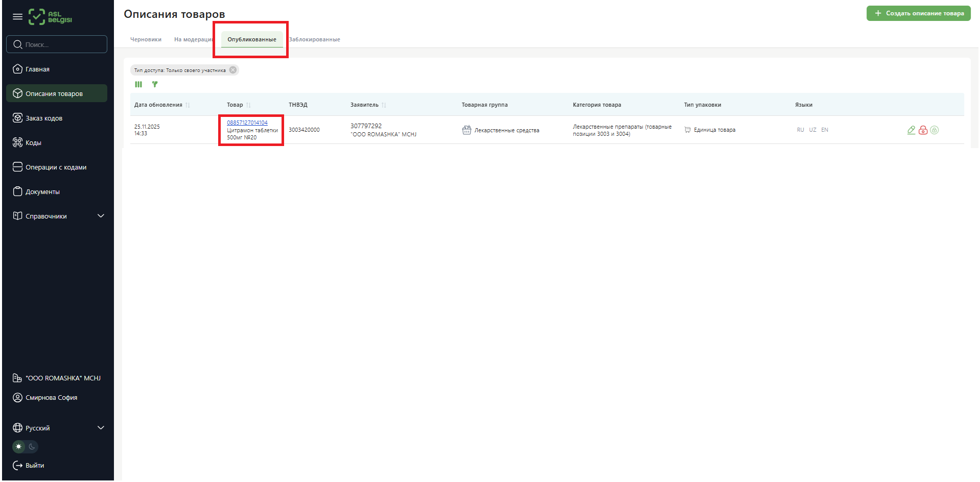Viewport: 980px width, 482px height.
Task: Click the green circled lock icon
Action: point(935,130)
